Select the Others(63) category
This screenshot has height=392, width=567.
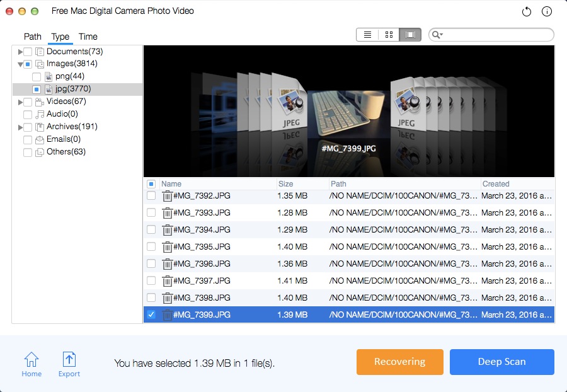click(66, 151)
